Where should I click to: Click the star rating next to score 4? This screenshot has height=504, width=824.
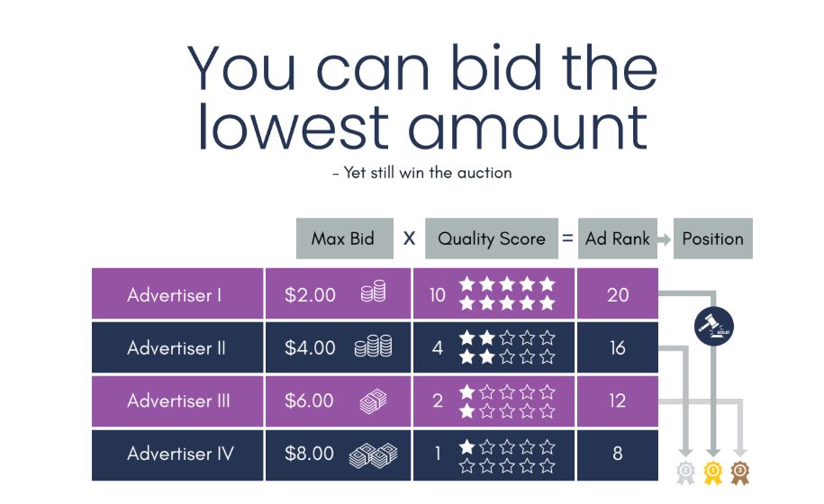pyautogui.click(x=507, y=347)
